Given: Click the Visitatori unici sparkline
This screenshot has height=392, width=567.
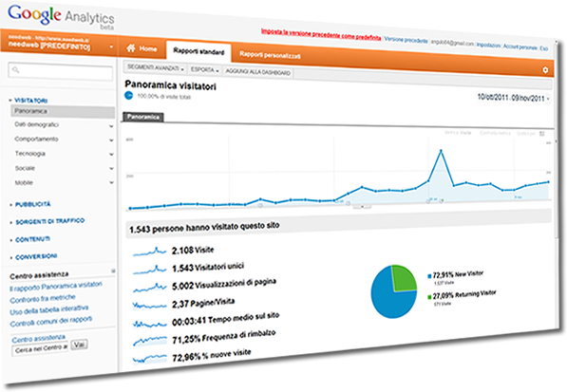Looking at the screenshot, I should point(149,270).
